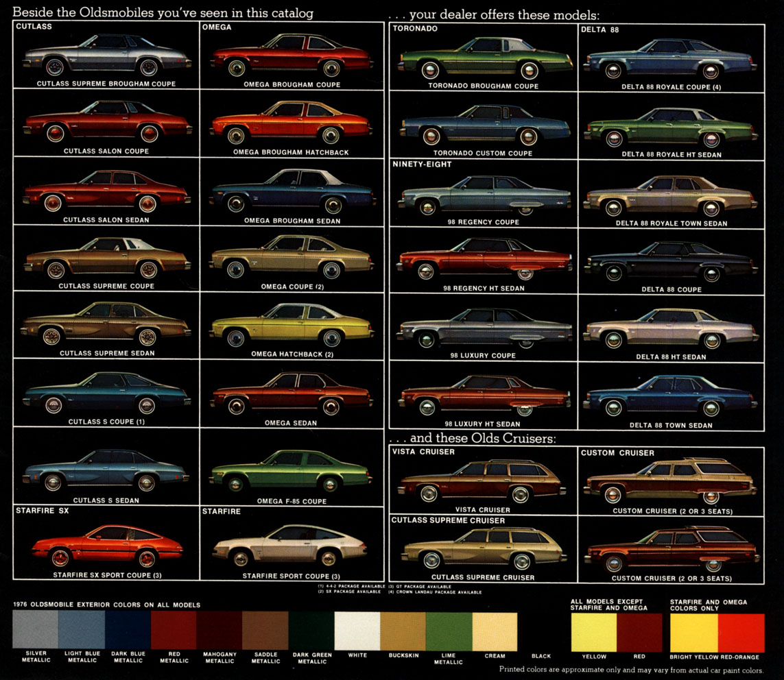Pick the dark Red swatch beside Yellow
The width and height of the screenshot is (784, 680).
click(x=639, y=632)
